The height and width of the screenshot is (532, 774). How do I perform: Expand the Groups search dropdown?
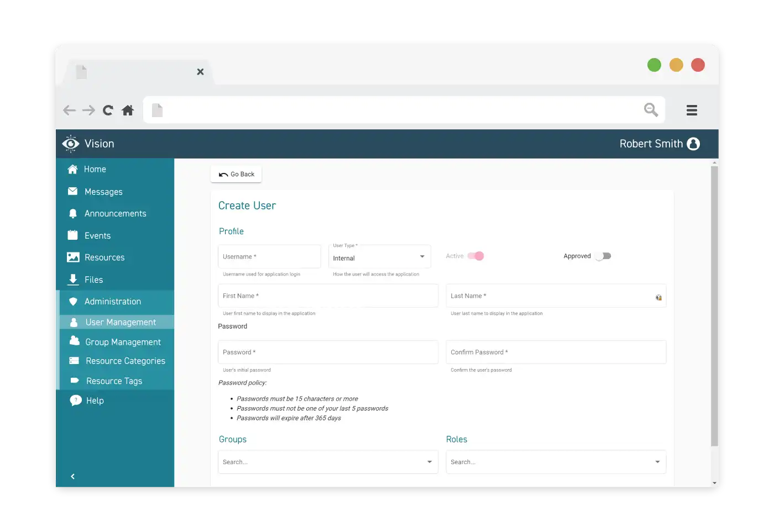[x=429, y=462]
